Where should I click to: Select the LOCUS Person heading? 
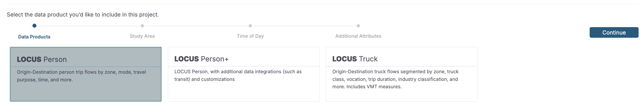pos(42,59)
